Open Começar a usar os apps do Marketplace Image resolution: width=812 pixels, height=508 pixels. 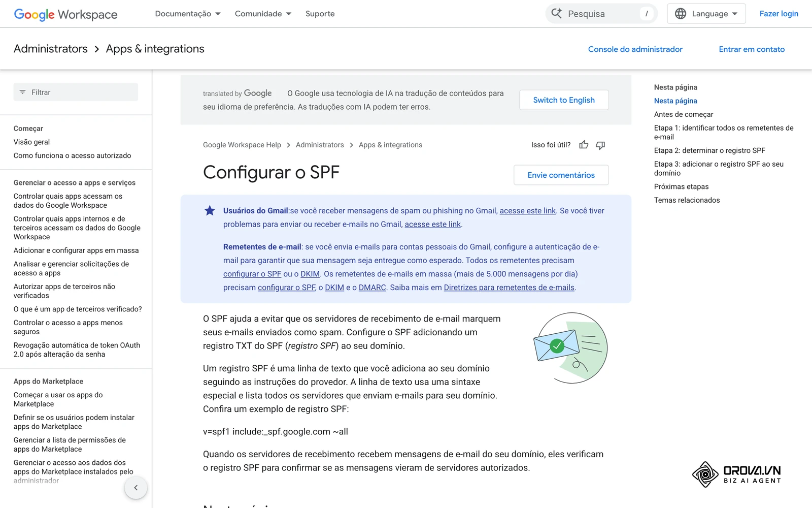coord(58,399)
